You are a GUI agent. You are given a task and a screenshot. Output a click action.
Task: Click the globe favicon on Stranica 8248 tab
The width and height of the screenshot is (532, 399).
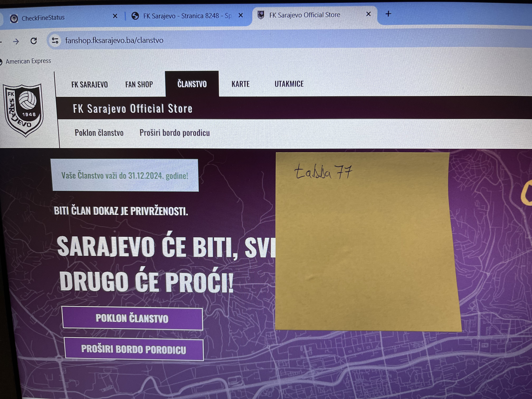pos(135,16)
